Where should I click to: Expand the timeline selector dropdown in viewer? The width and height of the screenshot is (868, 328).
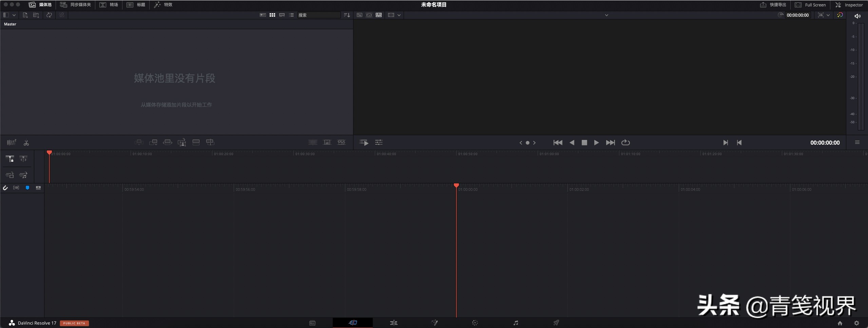pyautogui.click(x=606, y=15)
